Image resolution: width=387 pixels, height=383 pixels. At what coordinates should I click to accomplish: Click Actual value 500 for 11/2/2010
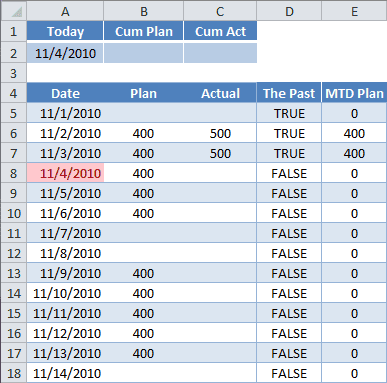(x=220, y=133)
